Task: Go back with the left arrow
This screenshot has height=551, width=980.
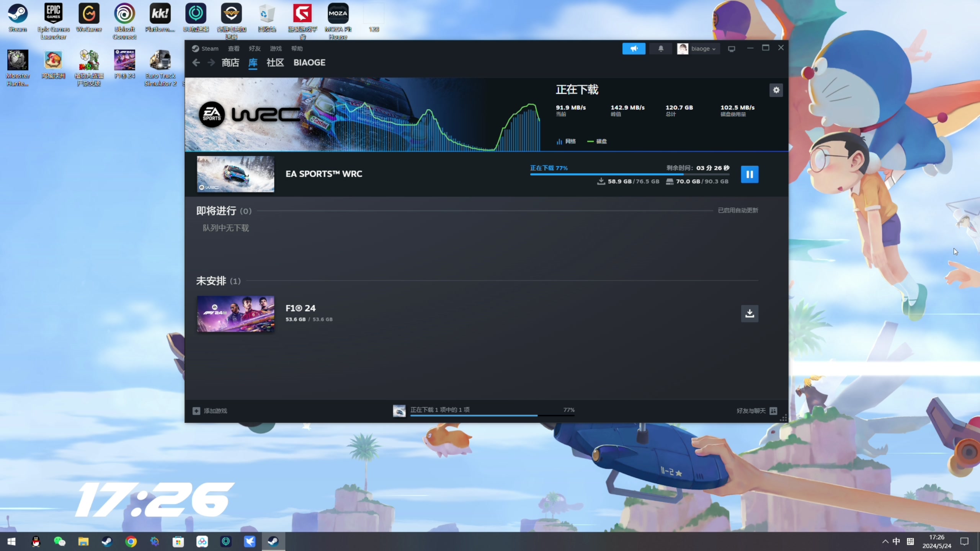Action: point(196,62)
